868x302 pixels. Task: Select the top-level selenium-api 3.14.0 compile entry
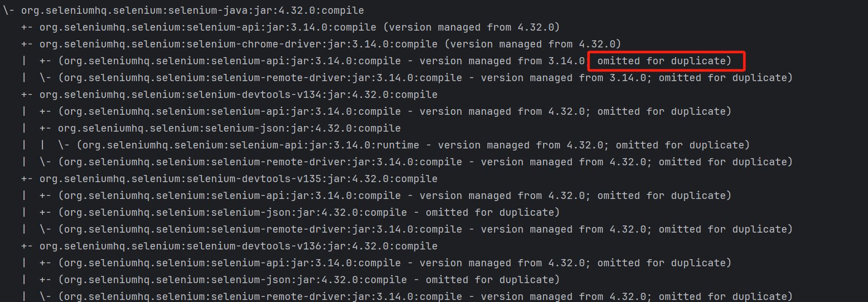pyautogui.click(x=207, y=27)
